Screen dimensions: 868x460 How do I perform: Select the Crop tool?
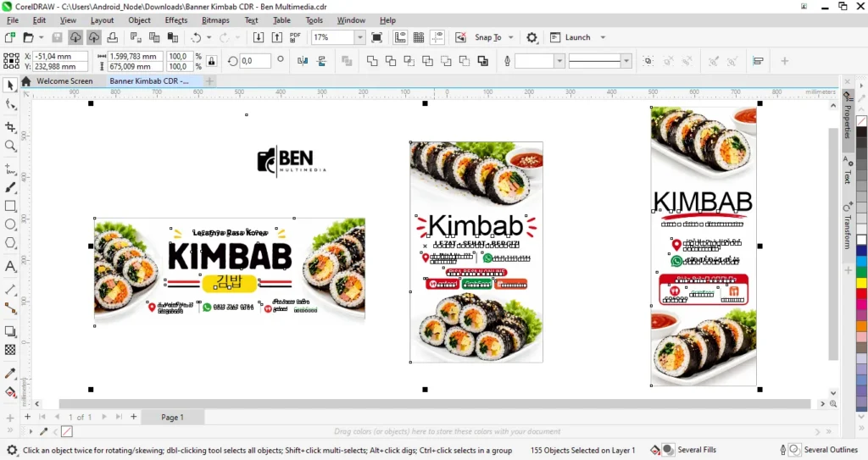(10, 127)
